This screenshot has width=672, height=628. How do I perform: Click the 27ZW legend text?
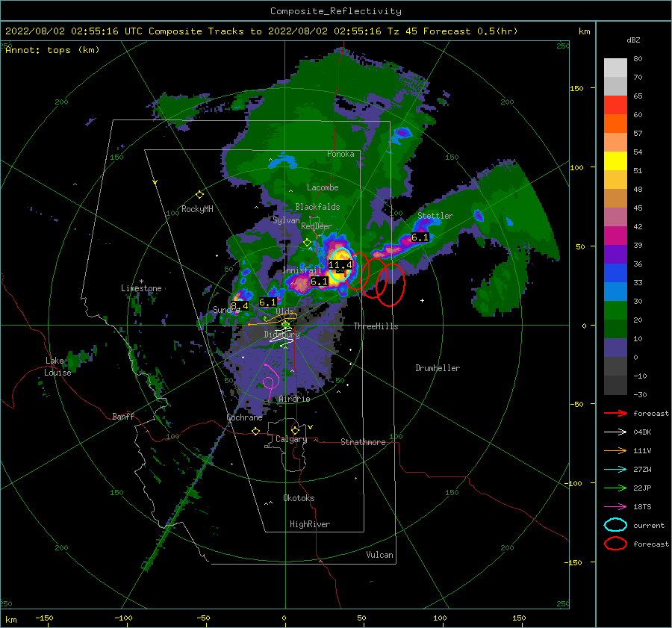(x=642, y=470)
